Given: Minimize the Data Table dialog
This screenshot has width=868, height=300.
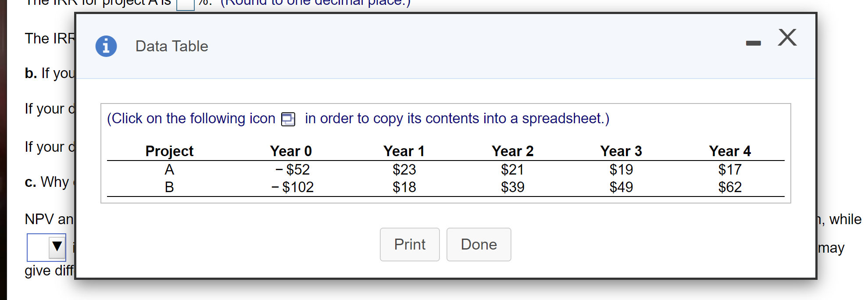Looking at the screenshot, I should [x=753, y=43].
